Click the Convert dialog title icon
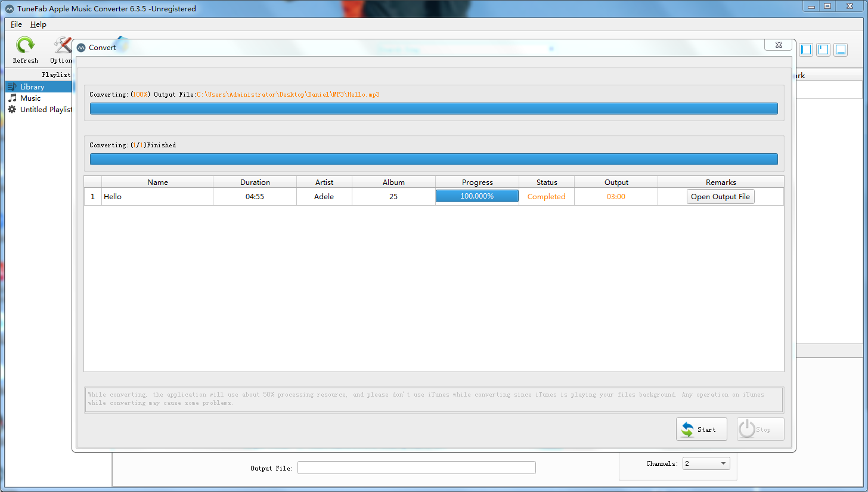868x492 pixels. pyautogui.click(x=82, y=48)
